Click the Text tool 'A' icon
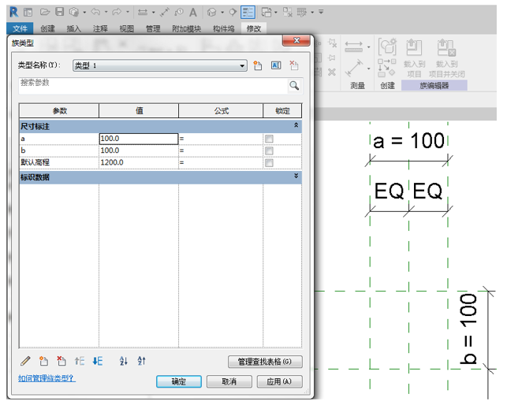The height and width of the screenshot is (420, 507). click(193, 13)
